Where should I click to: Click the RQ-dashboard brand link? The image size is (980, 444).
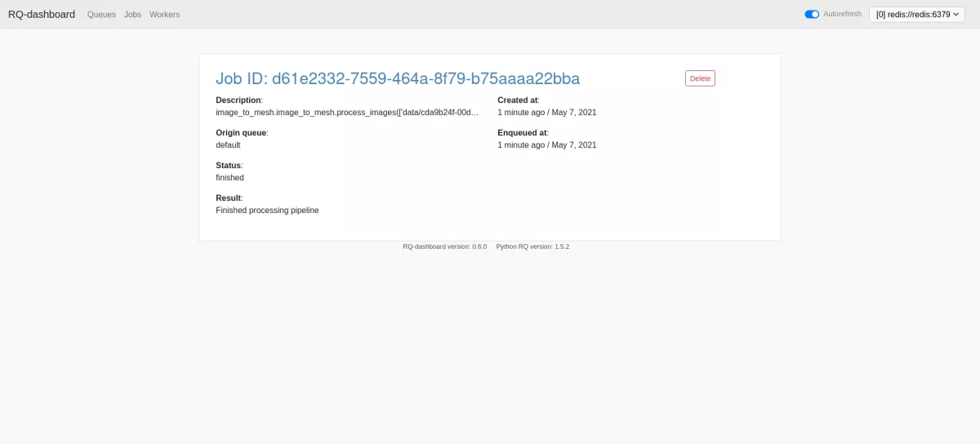[42, 15]
